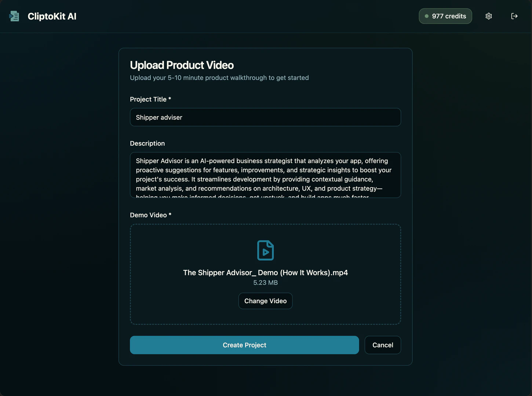
Task: Click the Upload Product Video heading
Action: [x=182, y=65]
